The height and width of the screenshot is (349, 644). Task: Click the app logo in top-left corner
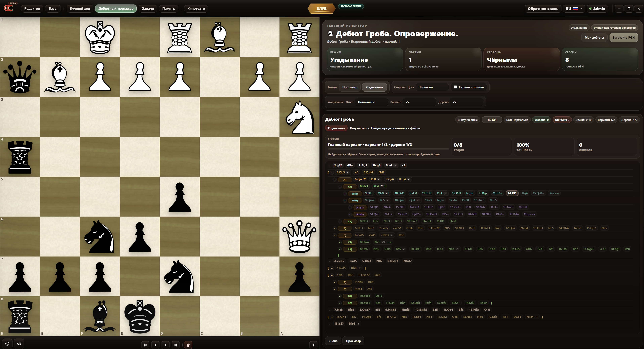pyautogui.click(x=8, y=8)
